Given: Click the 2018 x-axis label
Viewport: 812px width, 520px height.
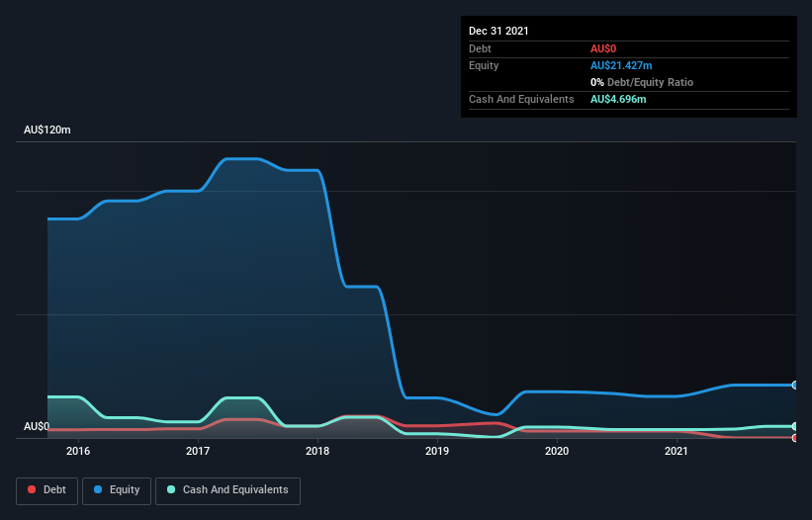Looking at the screenshot, I should [x=317, y=451].
